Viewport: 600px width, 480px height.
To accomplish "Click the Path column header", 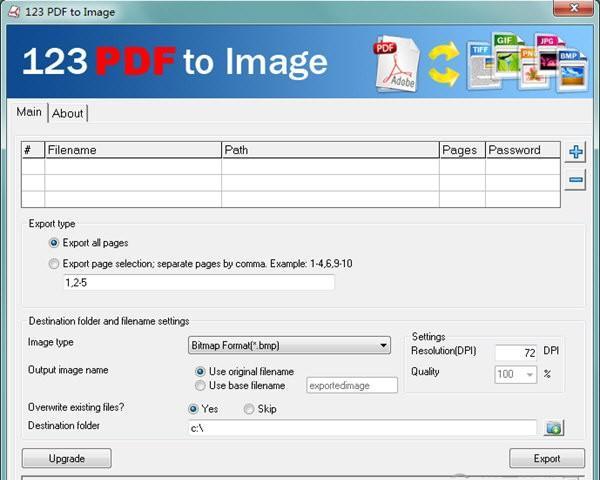I will point(330,150).
